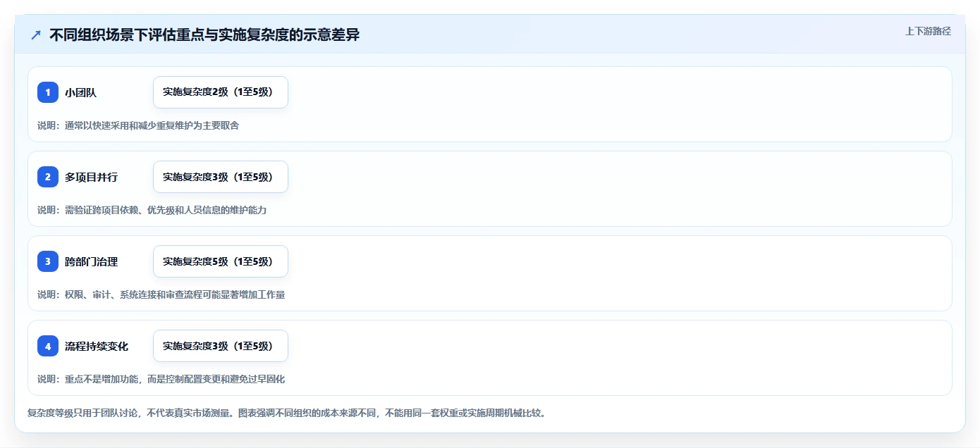Click the 上下游路径 label at top right
980x448 pixels.
tap(928, 31)
